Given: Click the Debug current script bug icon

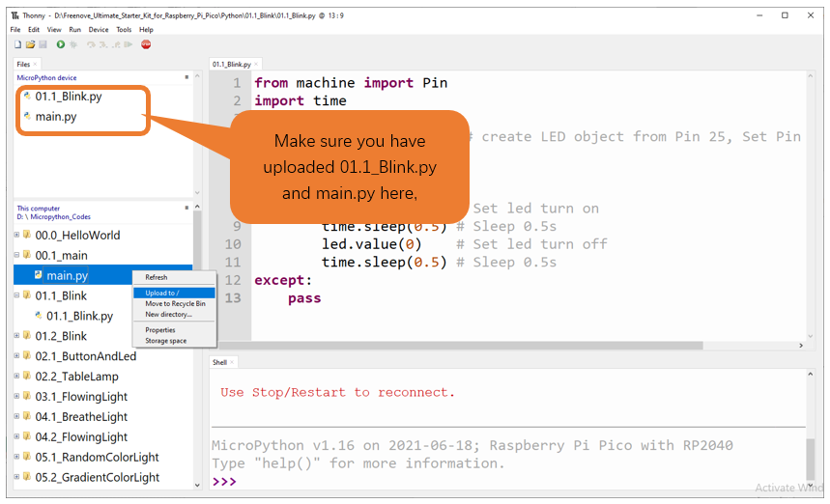Looking at the screenshot, I should pyautogui.click(x=73, y=44).
